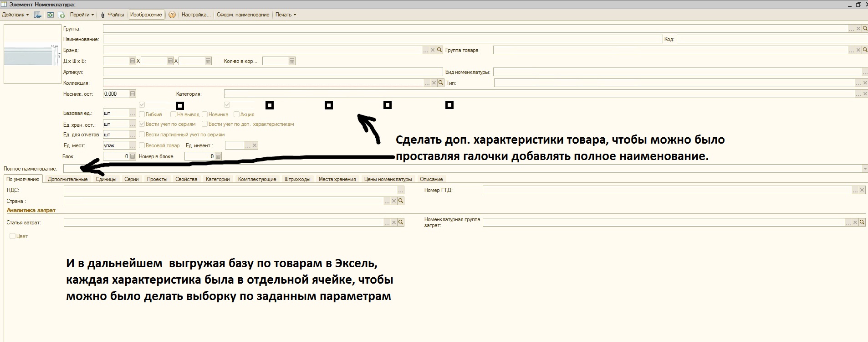Click the search icon for Страна field
The width and height of the screenshot is (868, 342).
coord(401,201)
